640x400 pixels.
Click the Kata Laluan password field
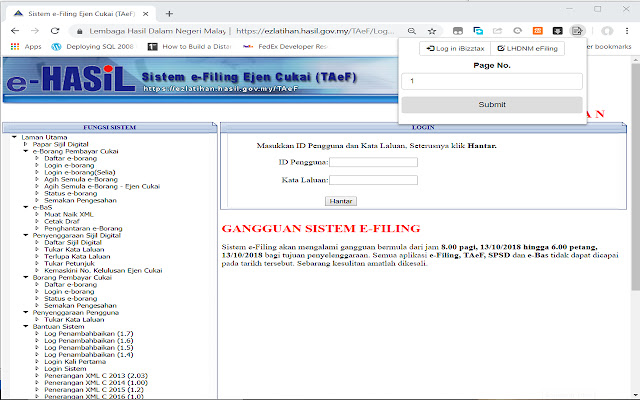(x=373, y=180)
